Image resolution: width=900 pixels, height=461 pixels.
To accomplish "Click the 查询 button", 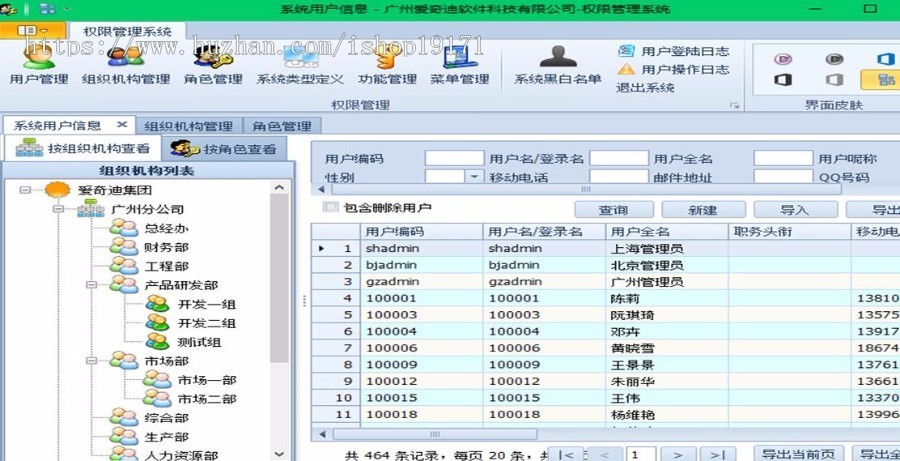I will pyautogui.click(x=614, y=210).
